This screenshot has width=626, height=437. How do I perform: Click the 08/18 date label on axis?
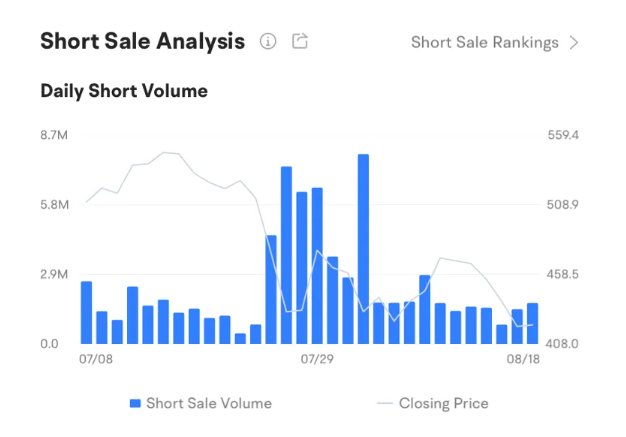tap(524, 358)
